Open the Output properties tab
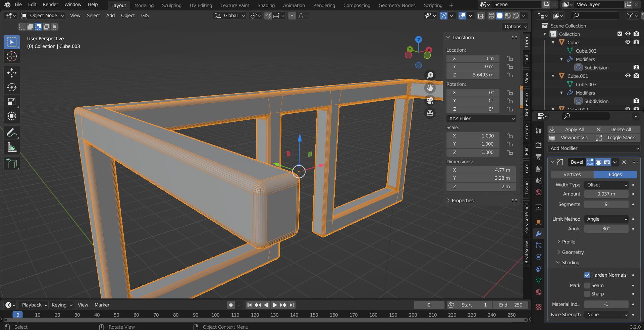This screenshot has width=644, height=330. [x=538, y=157]
